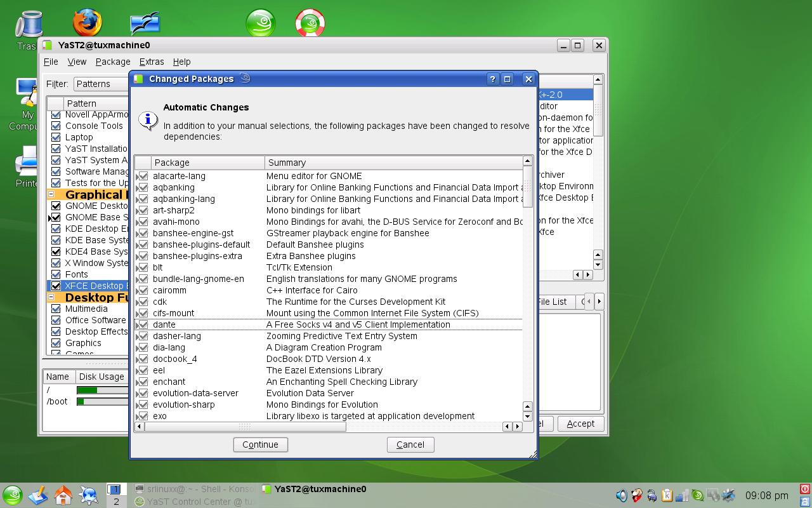Click the Klipper clipboard tray icon
The width and height of the screenshot is (812, 508).
667,495
